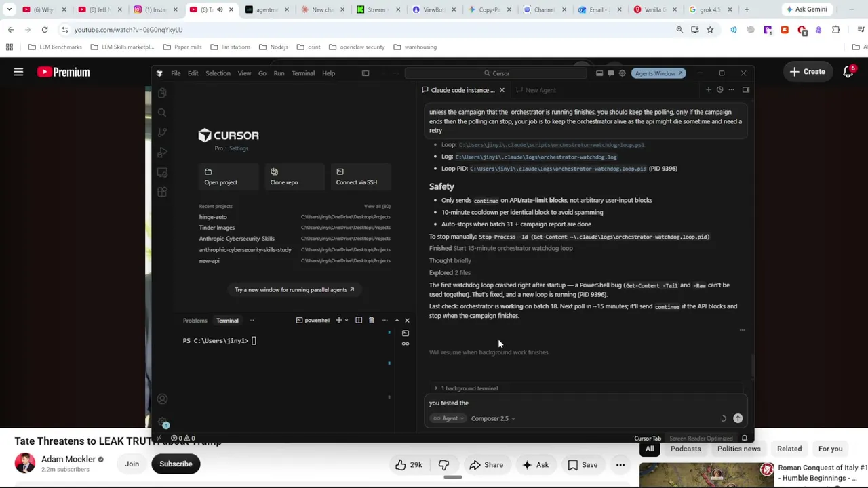This screenshot has height=488, width=868.
Task: Click Open project button
Action: (228, 177)
